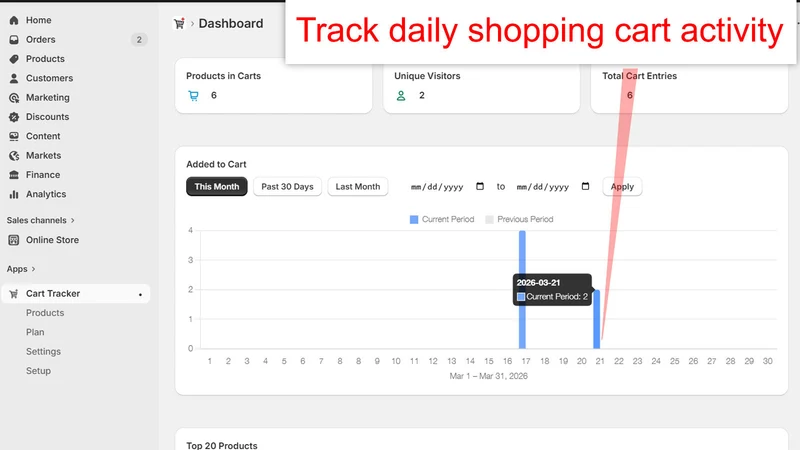
Task: Select the This Month range button
Action: pyautogui.click(x=217, y=187)
